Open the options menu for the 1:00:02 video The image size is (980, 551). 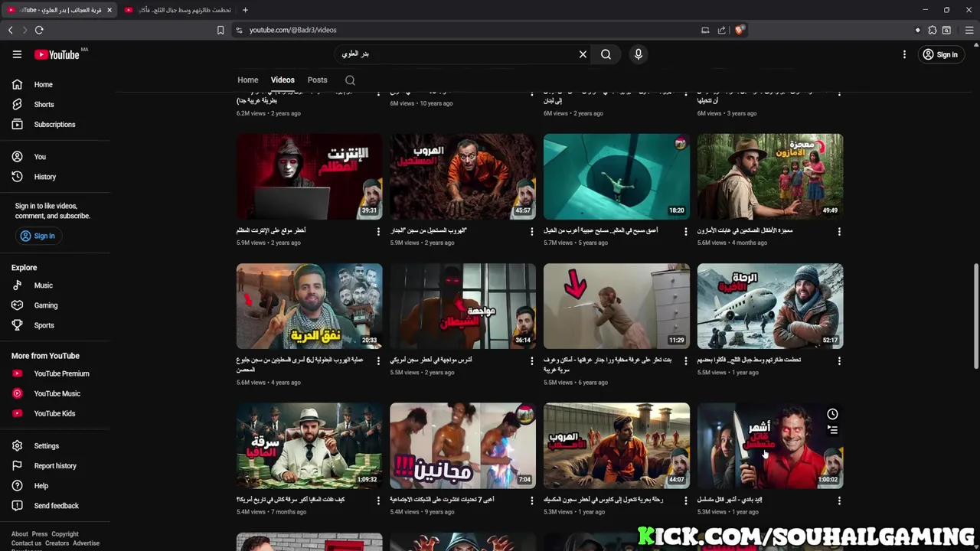click(839, 500)
